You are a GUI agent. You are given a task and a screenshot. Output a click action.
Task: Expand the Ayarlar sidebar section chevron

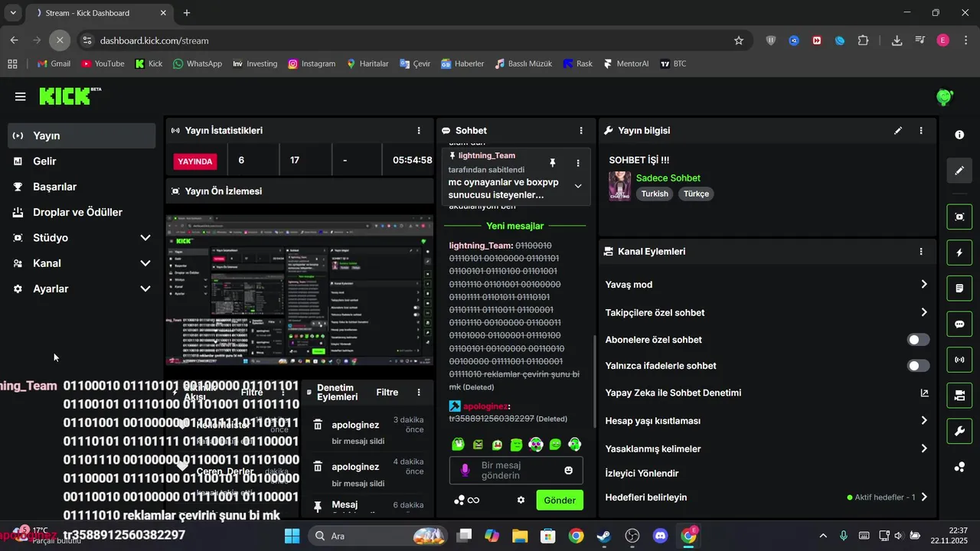click(x=145, y=289)
